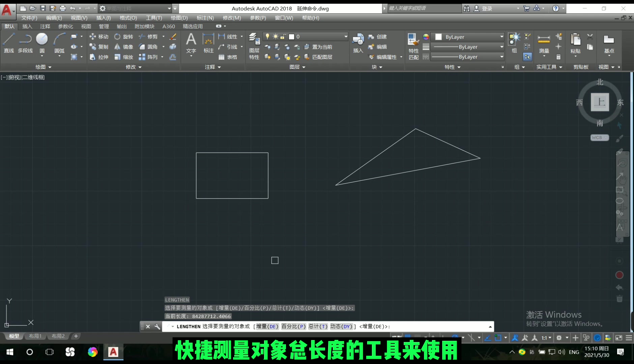
Task: Expand the 图层 panel
Action: click(297, 67)
